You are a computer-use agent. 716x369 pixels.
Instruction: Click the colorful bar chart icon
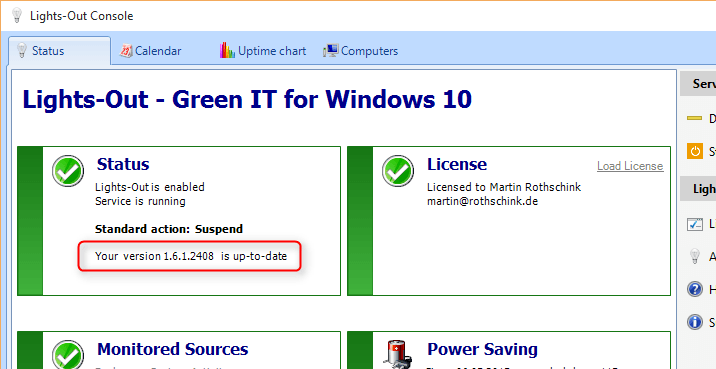click(x=227, y=50)
